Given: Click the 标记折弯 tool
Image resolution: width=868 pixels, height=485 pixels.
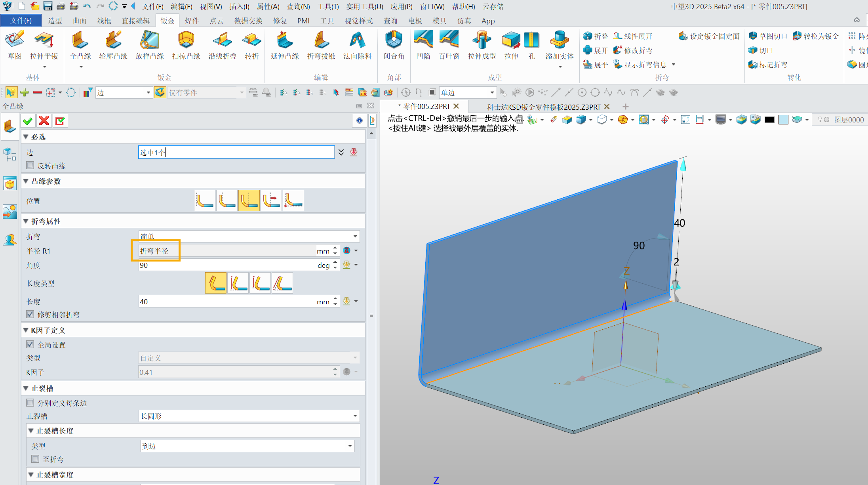Looking at the screenshot, I should coord(767,65).
